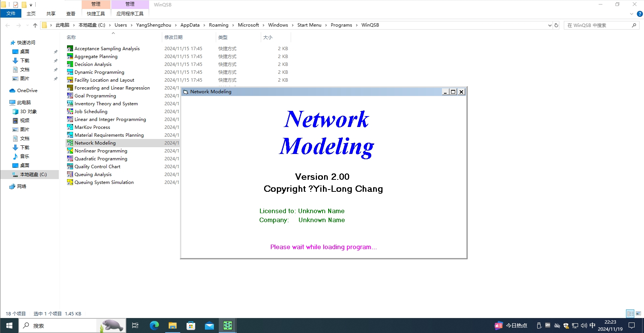Click the Explorer help question mark icon
Screen dimensions: 644x333
click(x=640, y=14)
